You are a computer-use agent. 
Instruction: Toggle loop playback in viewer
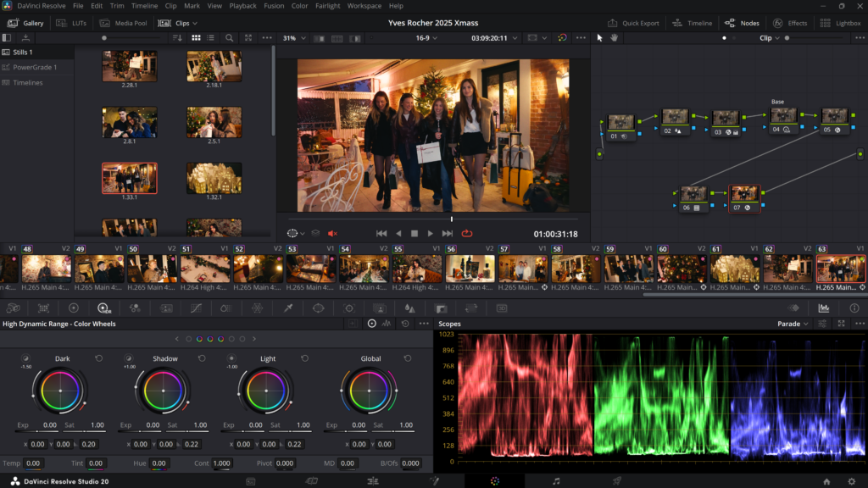(467, 233)
